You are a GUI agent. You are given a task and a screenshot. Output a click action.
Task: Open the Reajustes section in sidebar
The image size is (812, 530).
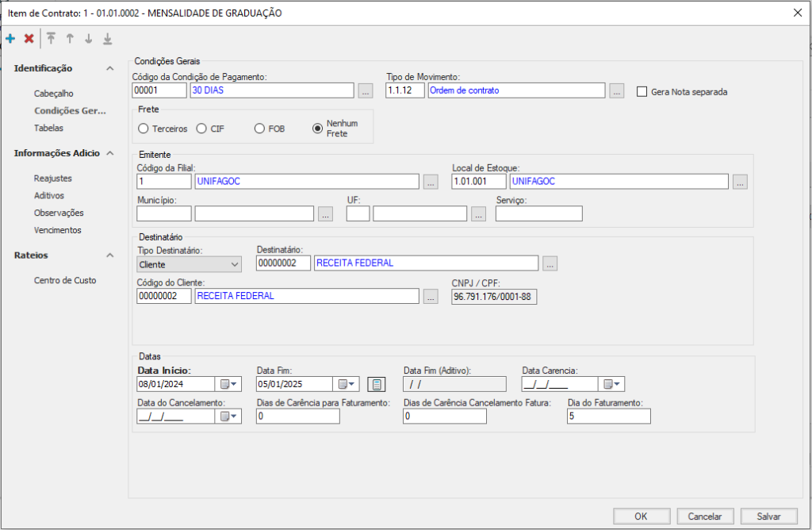tap(53, 179)
